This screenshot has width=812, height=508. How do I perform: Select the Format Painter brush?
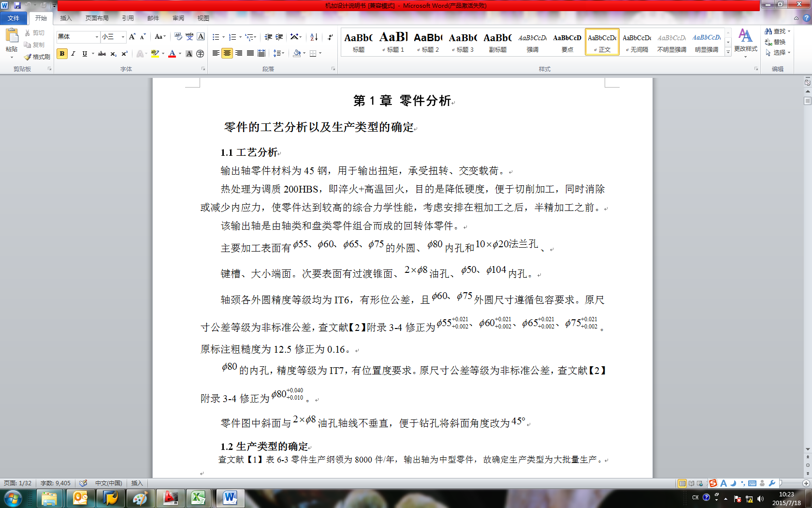(28, 57)
